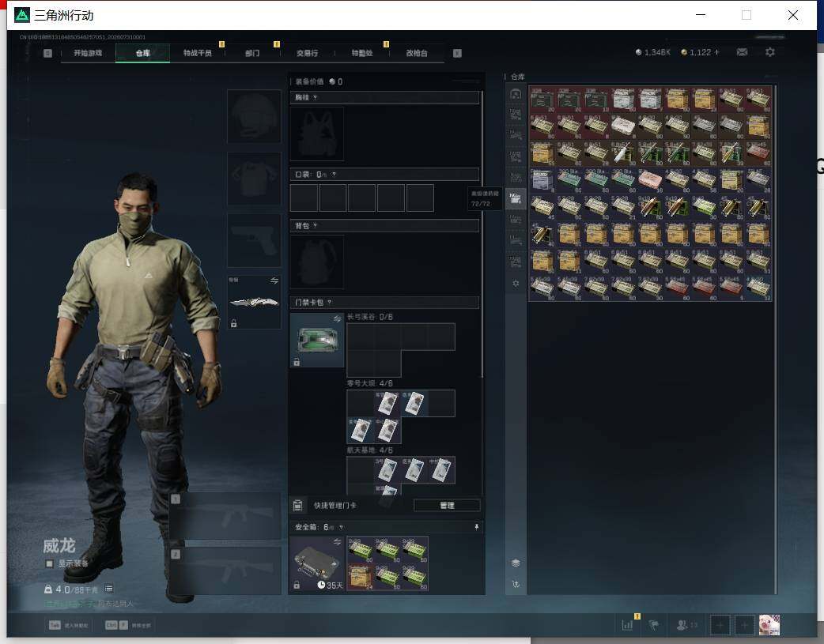Screen dimensions: 824x644
Task: Select the safe box case item
Action: pyautogui.click(x=317, y=563)
